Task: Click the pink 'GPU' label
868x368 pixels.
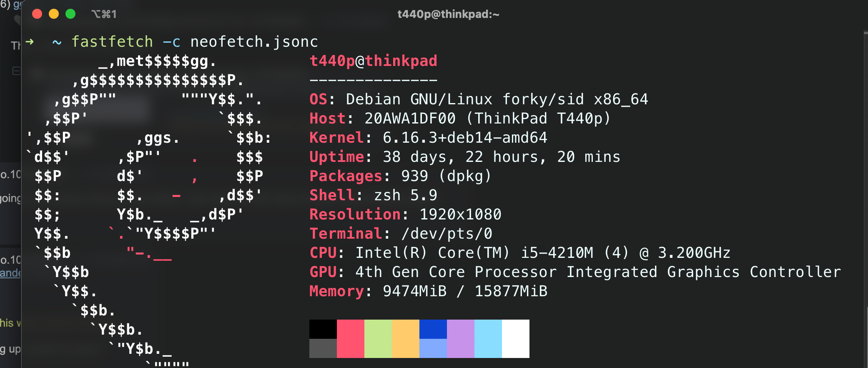Action: 323,272
